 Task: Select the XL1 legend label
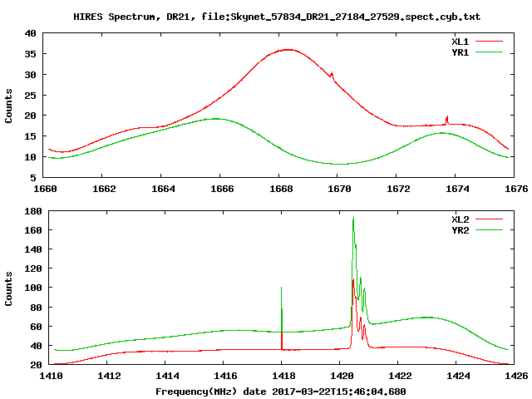coord(461,40)
